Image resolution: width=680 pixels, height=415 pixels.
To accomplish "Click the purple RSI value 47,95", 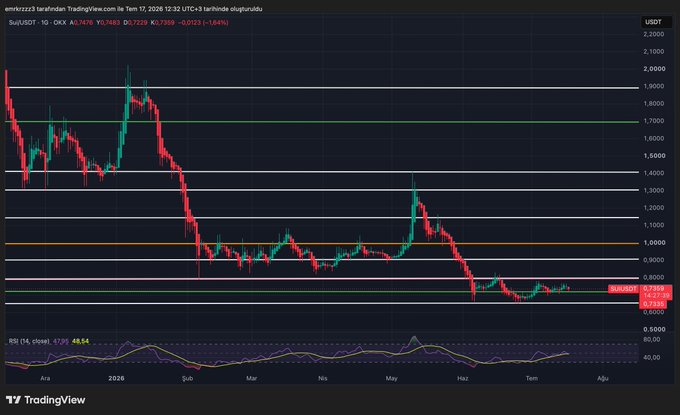I will click(61, 341).
